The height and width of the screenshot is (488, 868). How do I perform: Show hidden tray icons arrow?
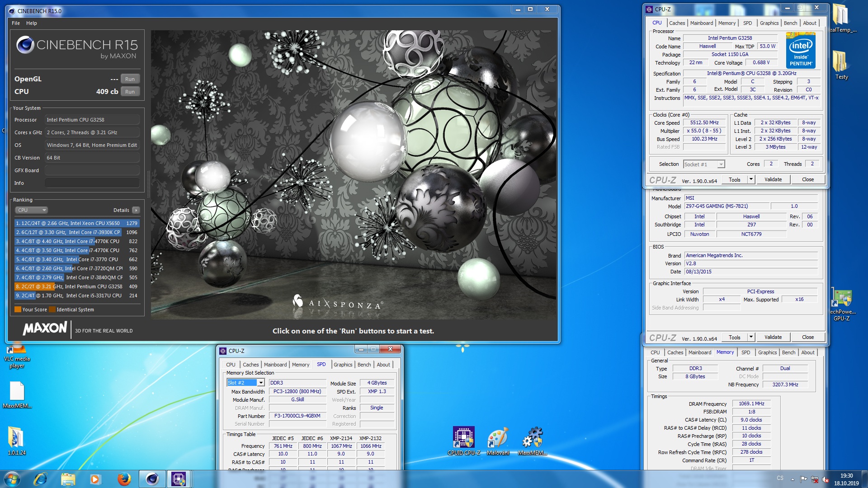pyautogui.click(x=793, y=479)
